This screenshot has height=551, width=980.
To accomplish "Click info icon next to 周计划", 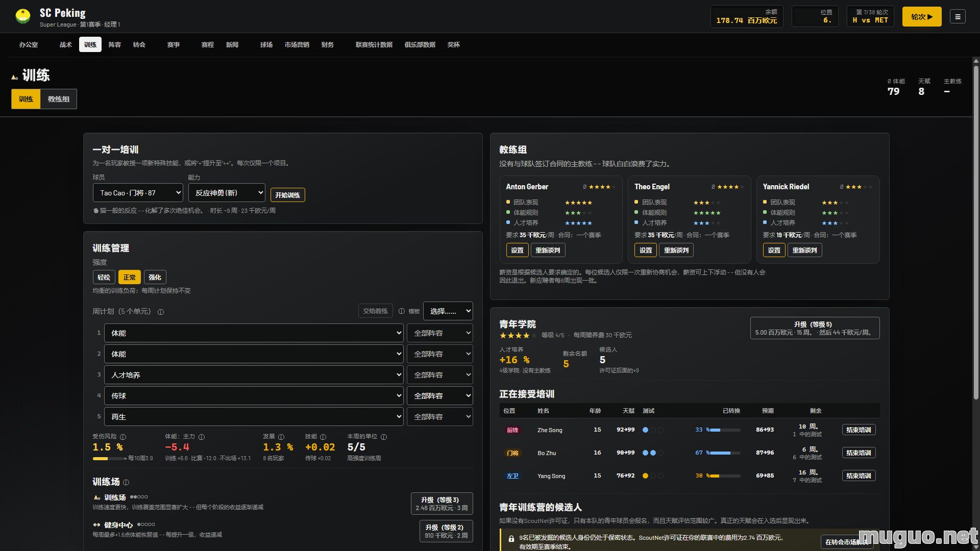I will pos(161,312).
